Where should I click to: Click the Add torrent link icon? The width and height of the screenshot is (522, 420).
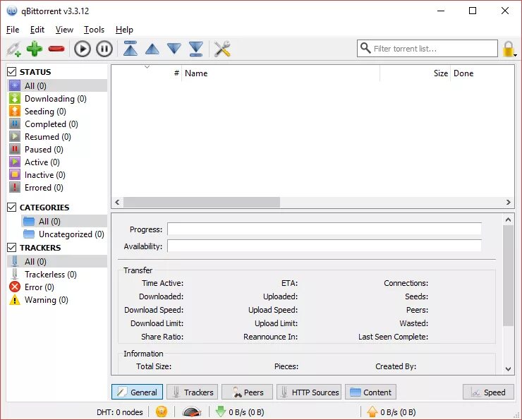point(14,49)
